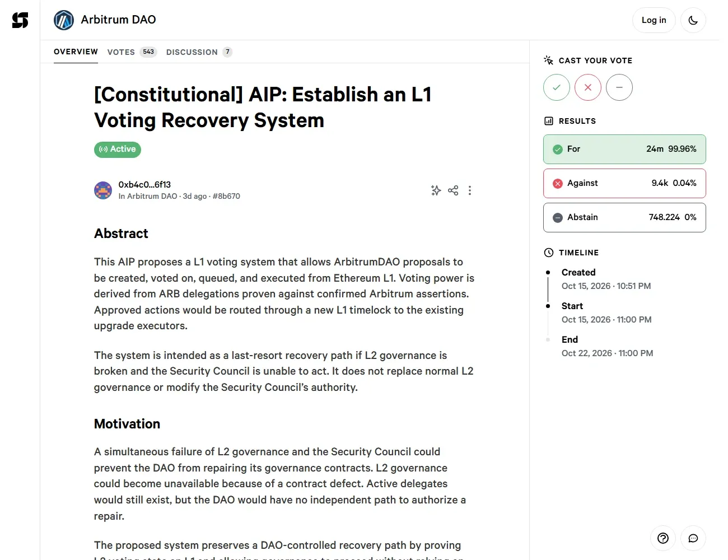Click the proposal title text
The image size is (728, 560).
(x=263, y=108)
